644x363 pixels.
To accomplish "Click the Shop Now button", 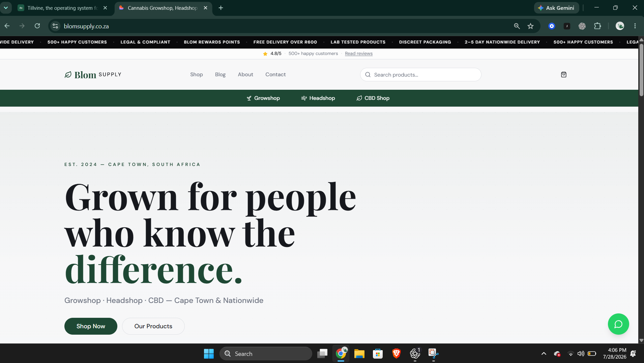I will pos(91,326).
